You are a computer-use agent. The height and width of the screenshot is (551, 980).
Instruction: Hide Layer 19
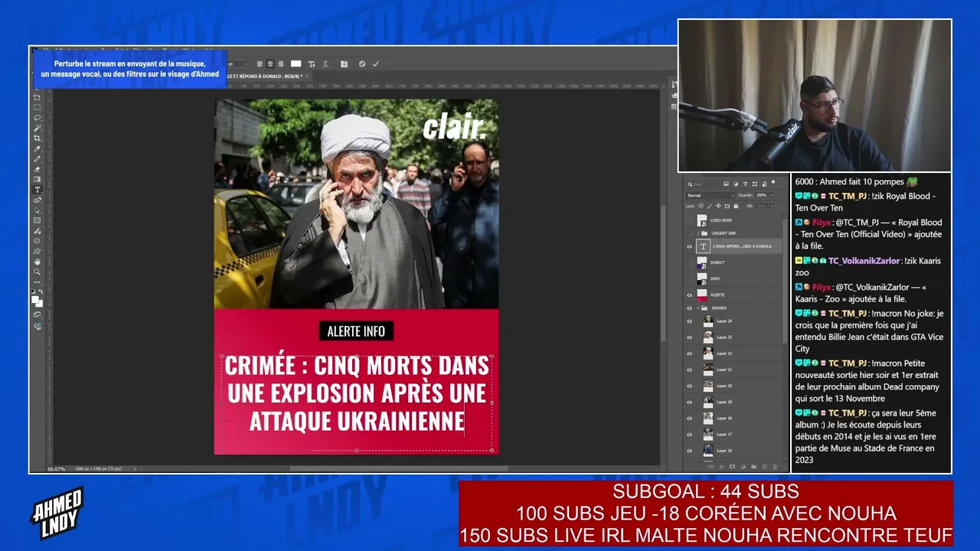pos(689,402)
